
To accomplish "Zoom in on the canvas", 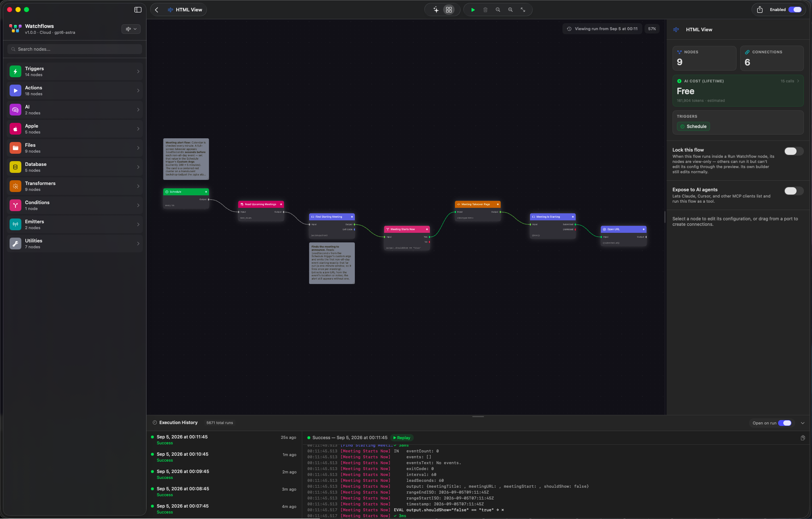I will point(511,10).
